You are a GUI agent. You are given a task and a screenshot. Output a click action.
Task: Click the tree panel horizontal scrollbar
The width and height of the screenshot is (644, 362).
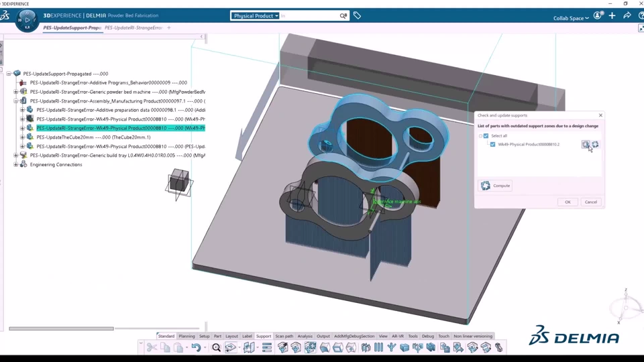62,328
